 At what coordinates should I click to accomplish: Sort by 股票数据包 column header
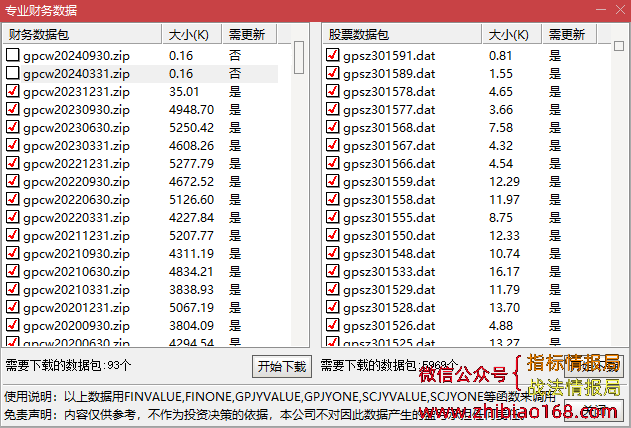(x=402, y=34)
